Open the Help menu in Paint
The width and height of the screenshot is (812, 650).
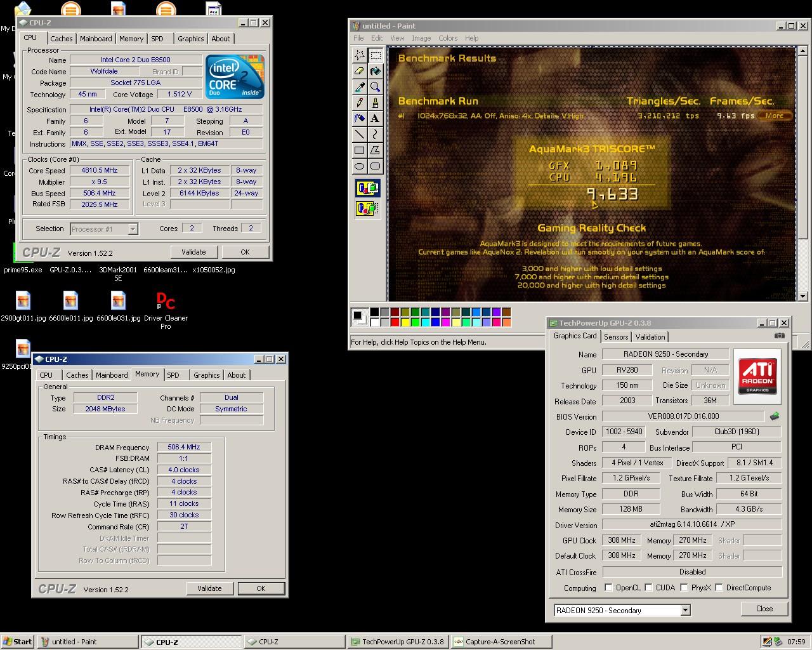pyautogui.click(x=471, y=38)
